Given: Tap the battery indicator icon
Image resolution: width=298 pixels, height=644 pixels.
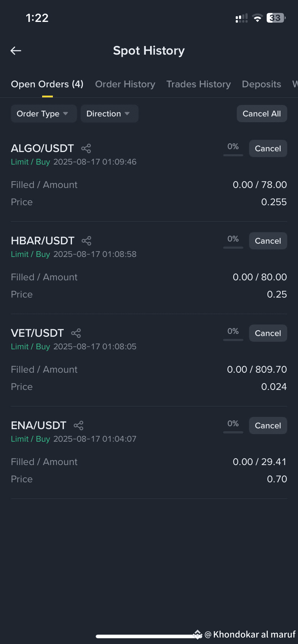Looking at the screenshot, I should pos(276,18).
